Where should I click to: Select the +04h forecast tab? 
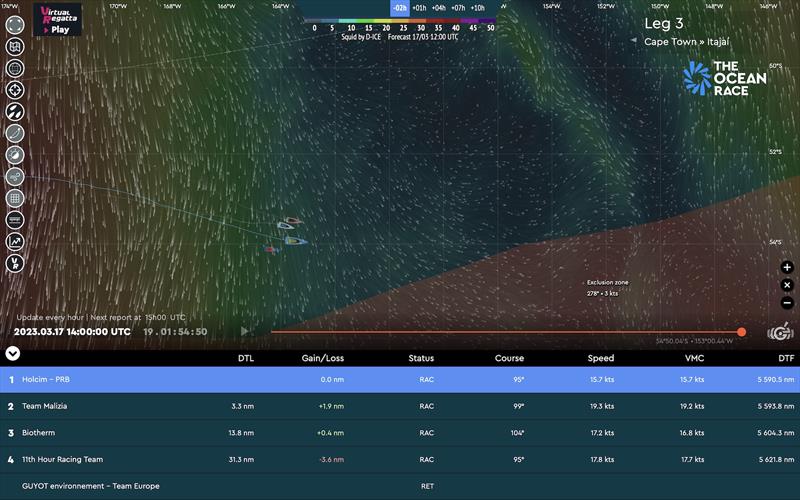point(438,8)
